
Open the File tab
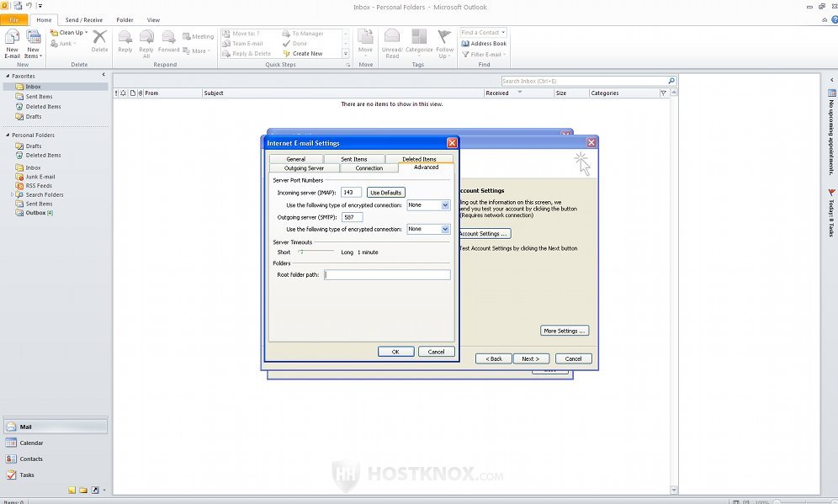[14, 20]
